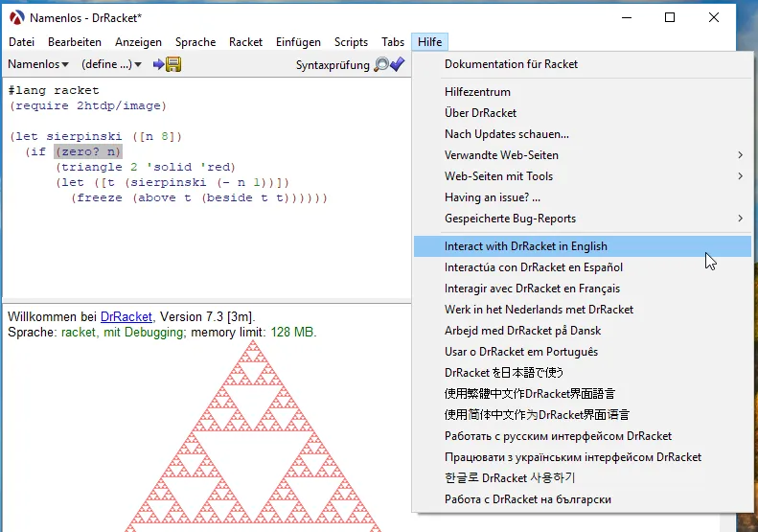Click Having an issue? ...
Viewport: 758px width, 532px height.
coord(583,197)
